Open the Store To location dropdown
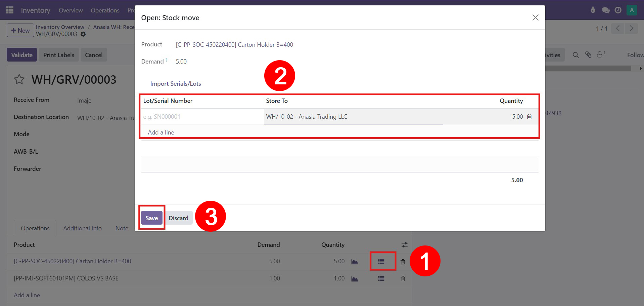644x306 pixels. [353, 117]
